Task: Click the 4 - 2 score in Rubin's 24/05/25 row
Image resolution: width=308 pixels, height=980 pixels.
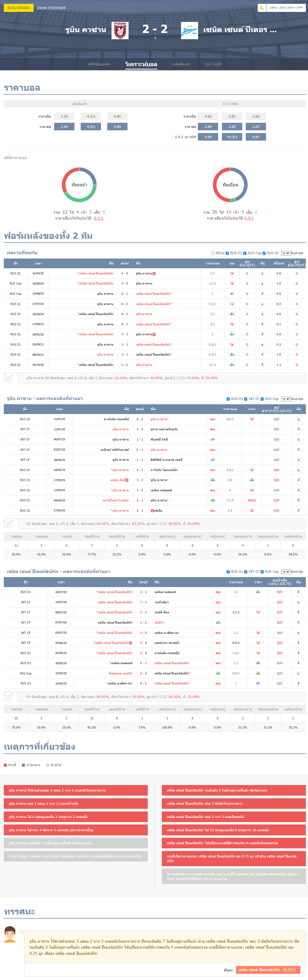Action: pyautogui.click(x=140, y=470)
